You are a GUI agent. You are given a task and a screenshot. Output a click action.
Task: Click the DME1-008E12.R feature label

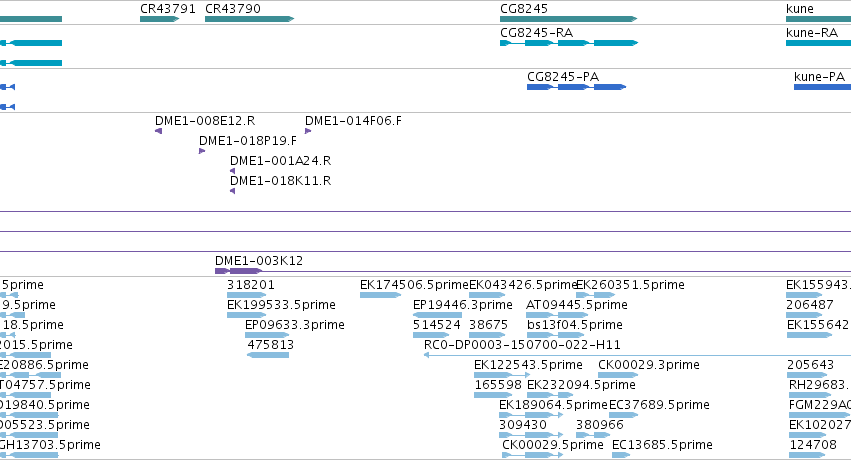click(x=205, y=121)
